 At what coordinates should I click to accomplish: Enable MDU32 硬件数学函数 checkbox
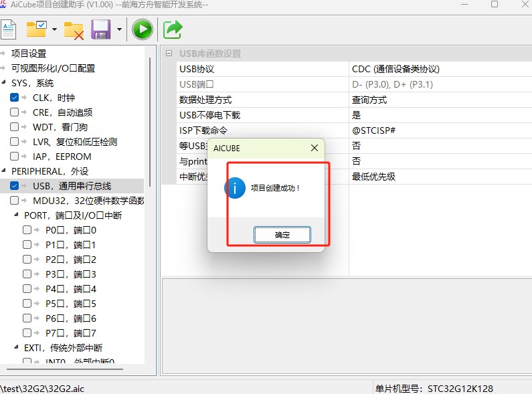[14, 201]
